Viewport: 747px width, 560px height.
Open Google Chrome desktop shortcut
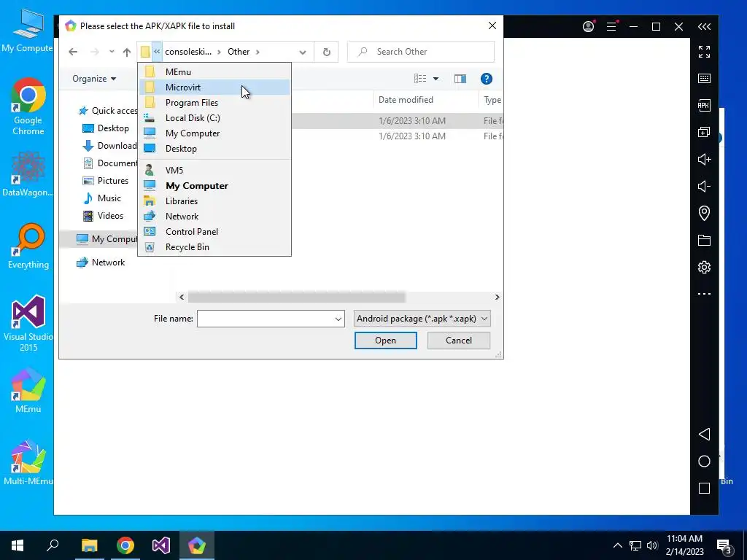coord(28,106)
